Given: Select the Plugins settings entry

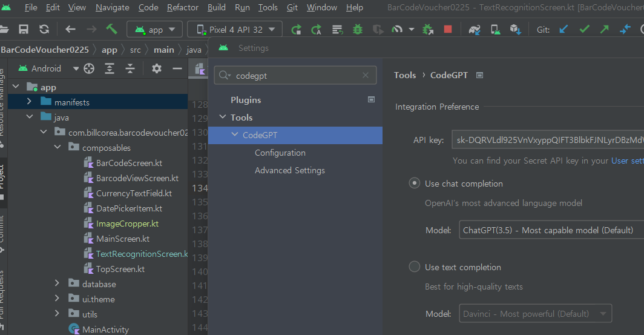Looking at the screenshot, I should pos(246,100).
